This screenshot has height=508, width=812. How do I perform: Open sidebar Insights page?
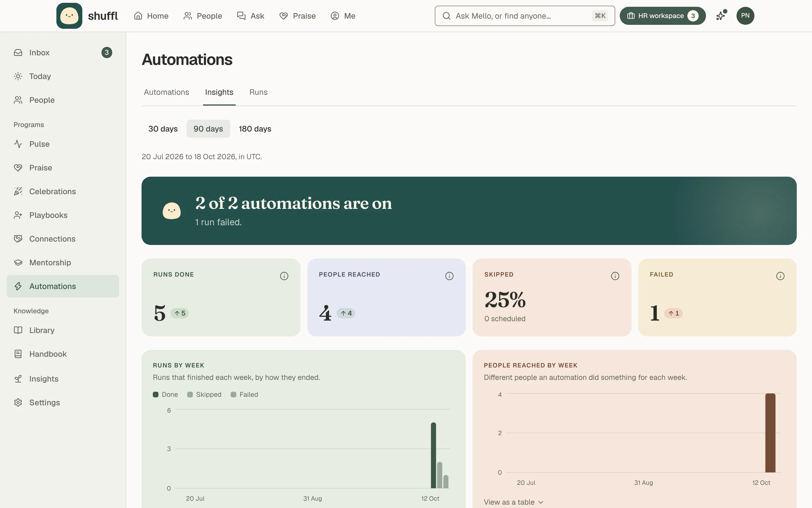coord(63,379)
